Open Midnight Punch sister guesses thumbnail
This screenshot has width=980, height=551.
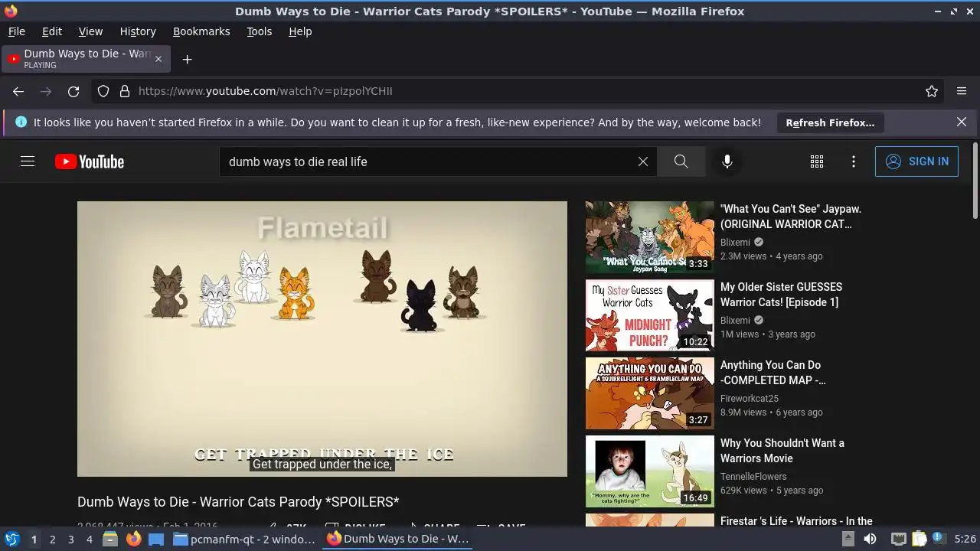click(x=650, y=315)
